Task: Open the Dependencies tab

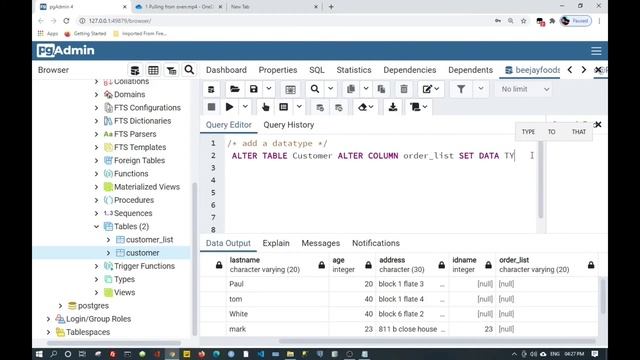Action: pos(410,70)
